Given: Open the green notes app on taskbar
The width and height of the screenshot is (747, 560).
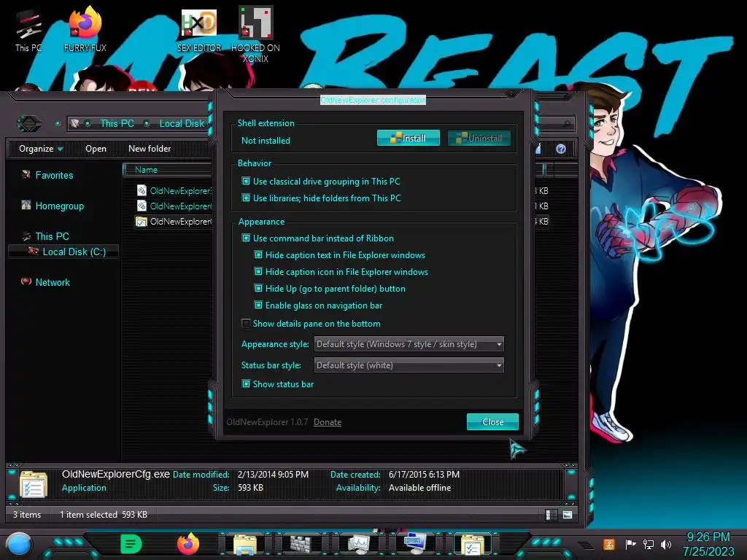Looking at the screenshot, I should coord(131,544).
